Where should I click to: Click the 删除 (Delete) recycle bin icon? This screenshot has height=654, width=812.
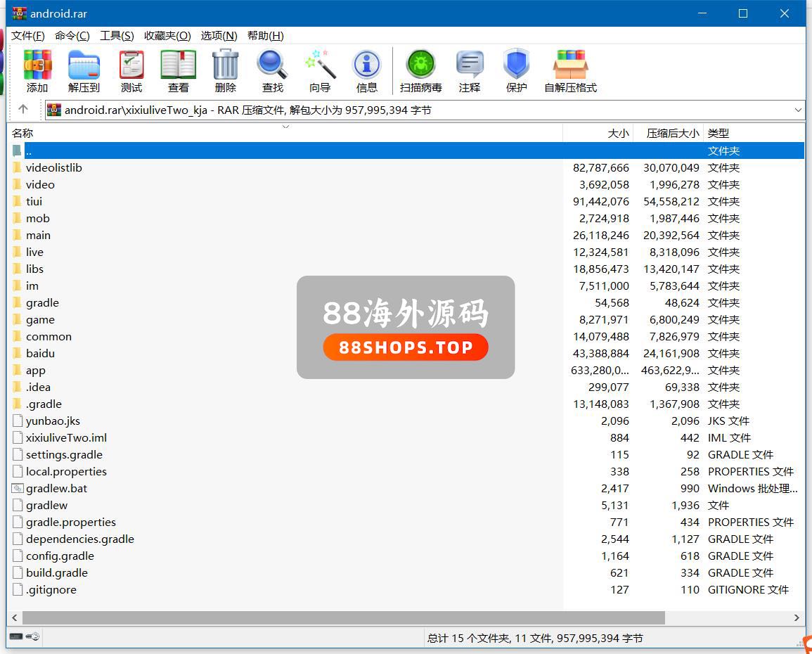click(225, 71)
